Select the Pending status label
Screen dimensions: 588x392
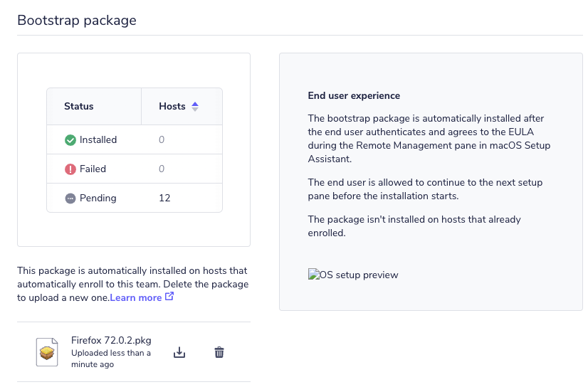pyautogui.click(x=98, y=198)
